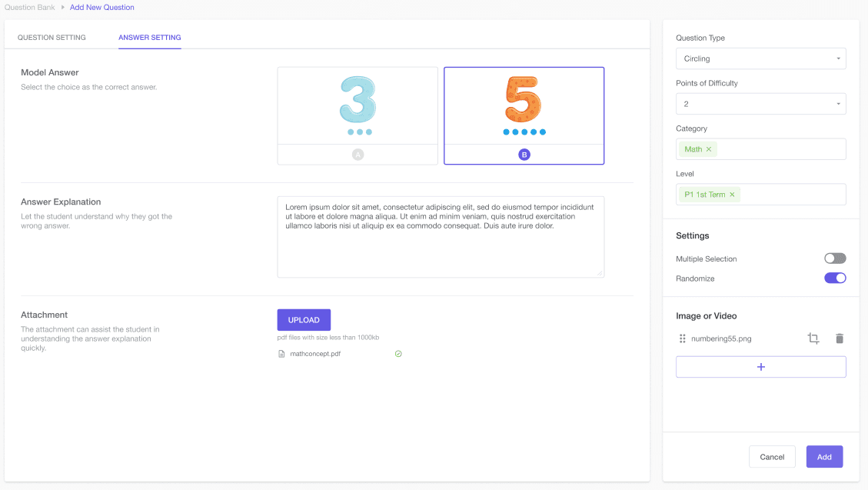Click the document icon before mathconcept.pdf
This screenshot has width=868, height=490.
tap(281, 353)
